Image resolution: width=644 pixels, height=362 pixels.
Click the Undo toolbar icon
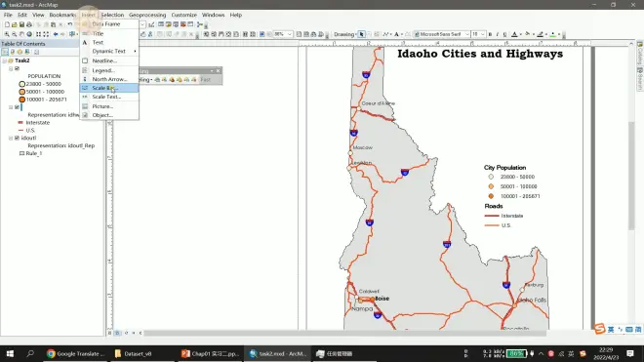click(70, 24)
